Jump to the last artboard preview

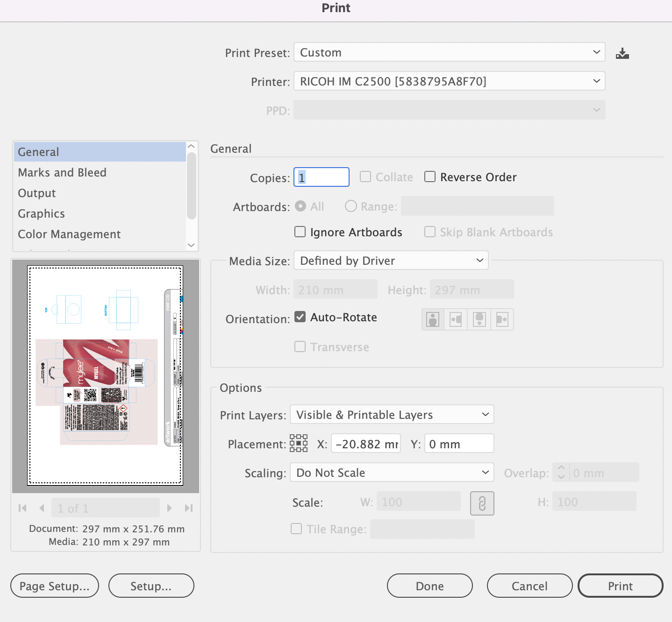[189, 508]
